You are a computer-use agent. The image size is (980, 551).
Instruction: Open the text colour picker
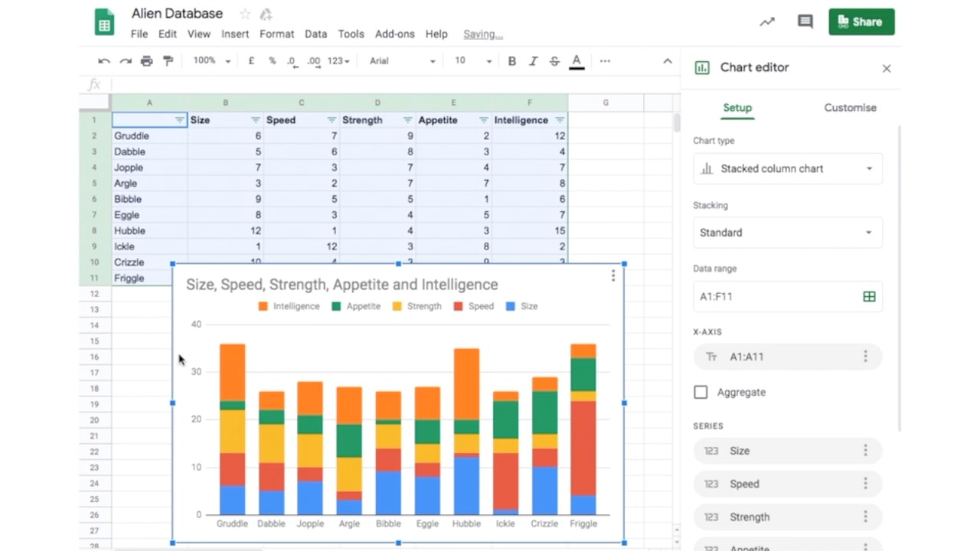coord(577,60)
